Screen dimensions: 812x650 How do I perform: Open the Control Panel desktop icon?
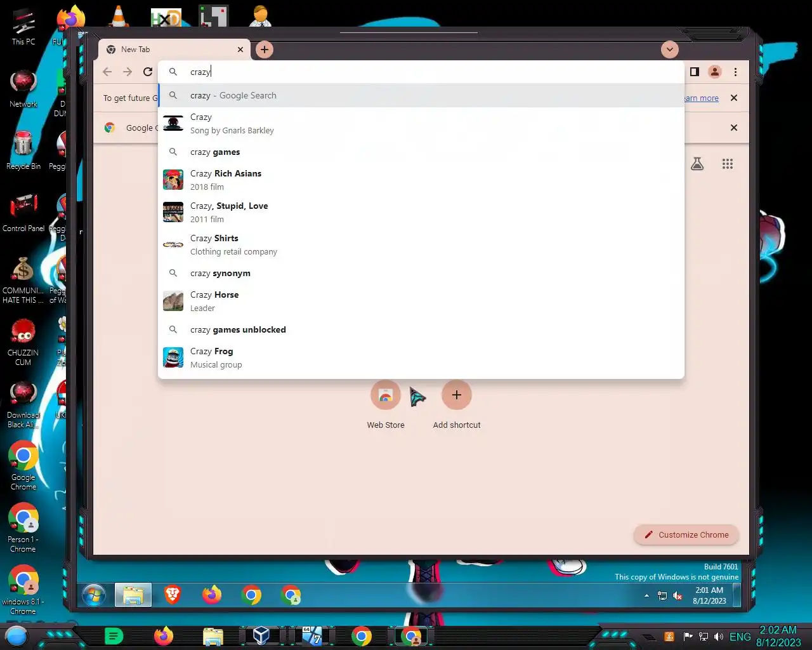tap(23, 213)
